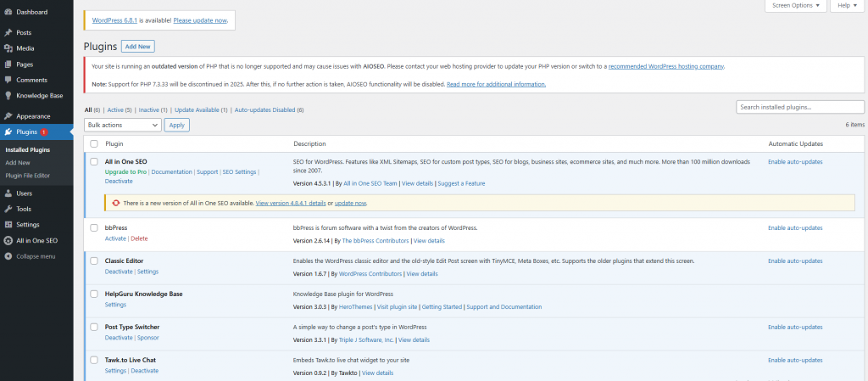Enable auto-updates for Tawk.to Live Chat
Image resolution: width=868 pixels, height=381 pixels.
(795, 360)
